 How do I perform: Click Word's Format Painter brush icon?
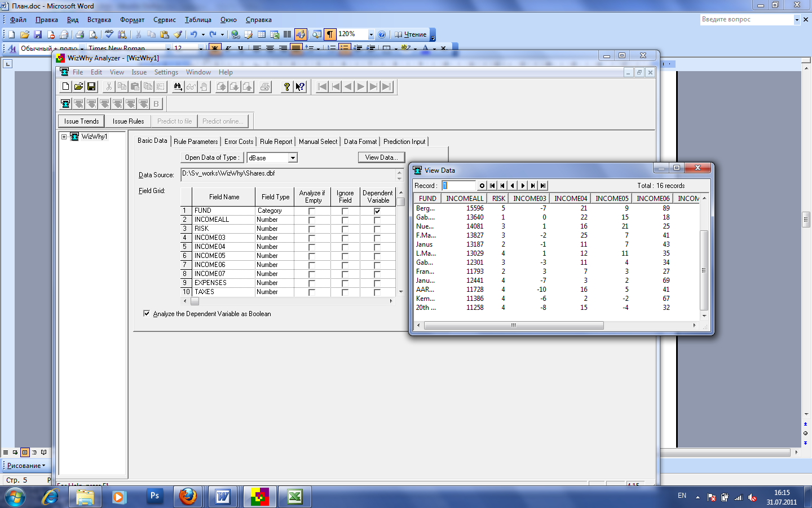[x=178, y=34]
